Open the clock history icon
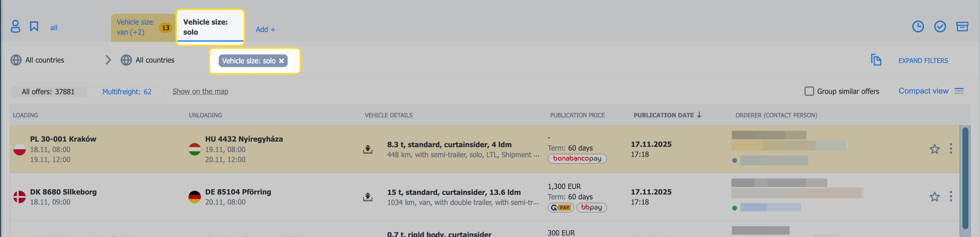980x237 pixels. [x=918, y=26]
